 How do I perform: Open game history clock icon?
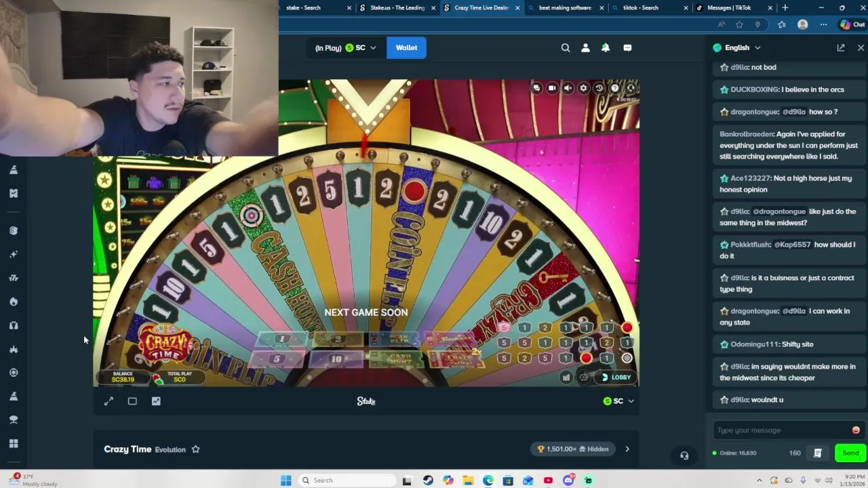point(599,88)
